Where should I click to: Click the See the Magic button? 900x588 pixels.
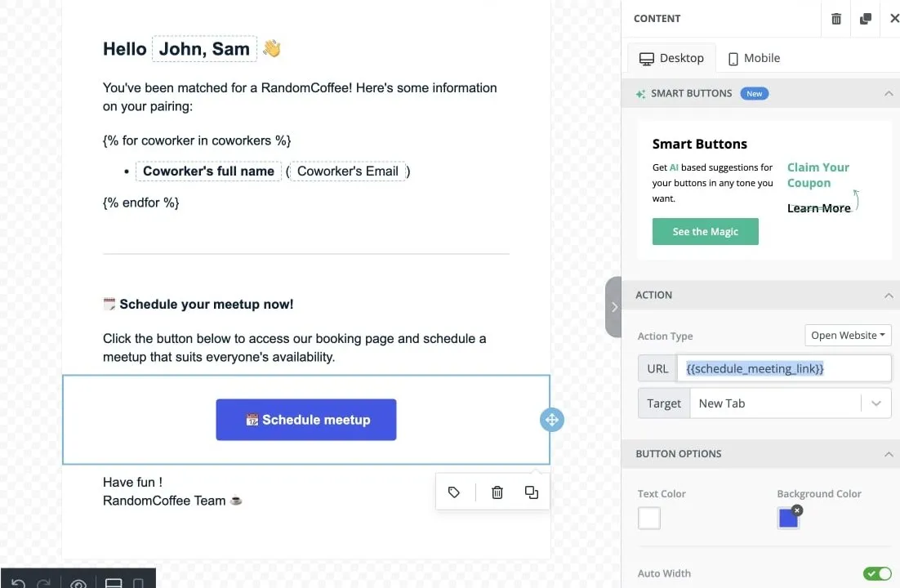click(x=705, y=231)
